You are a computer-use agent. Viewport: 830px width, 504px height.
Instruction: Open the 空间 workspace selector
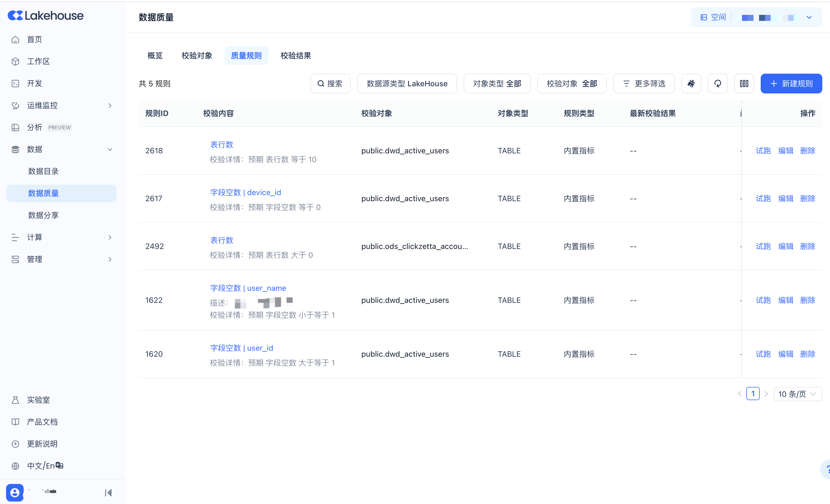click(756, 18)
